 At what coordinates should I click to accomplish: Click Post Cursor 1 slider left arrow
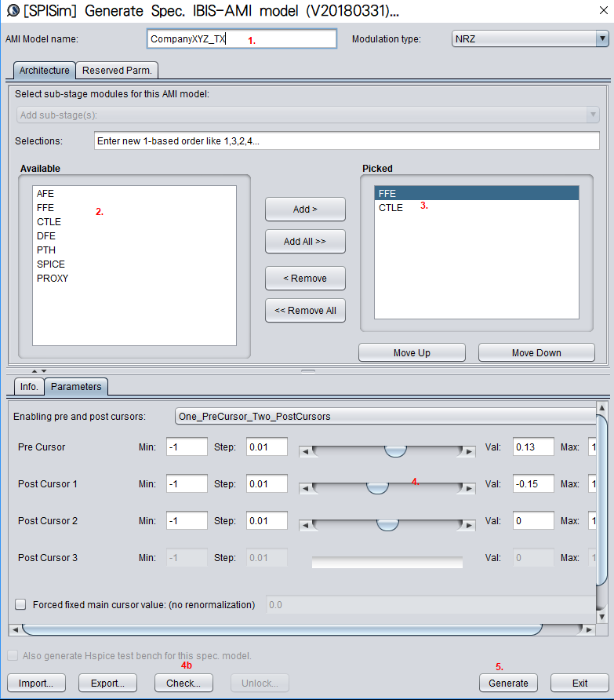tap(305, 488)
